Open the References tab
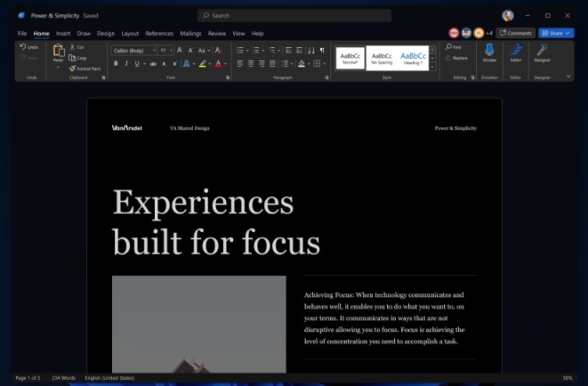 pyautogui.click(x=159, y=33)
